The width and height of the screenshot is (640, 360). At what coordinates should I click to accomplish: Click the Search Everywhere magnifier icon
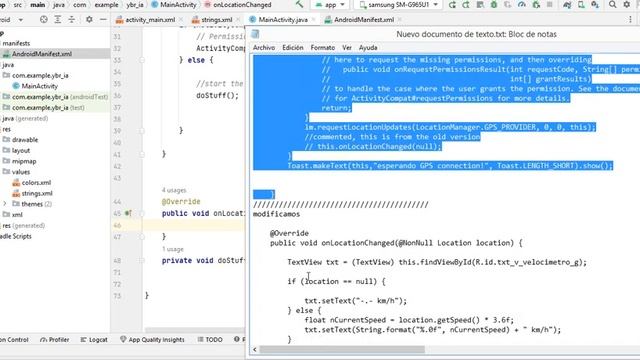613,5
